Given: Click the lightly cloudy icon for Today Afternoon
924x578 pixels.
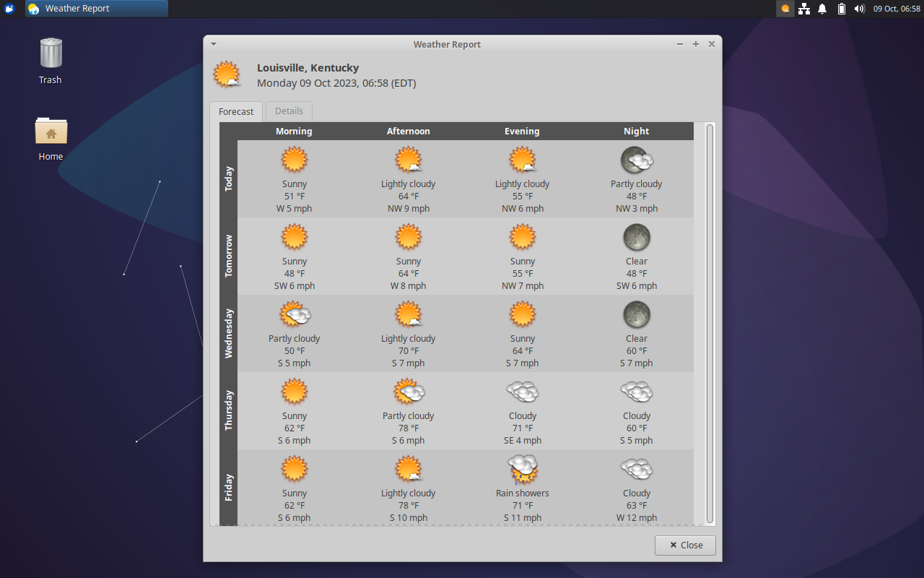Looking at the screenshot, I should (x=409, y=160).
